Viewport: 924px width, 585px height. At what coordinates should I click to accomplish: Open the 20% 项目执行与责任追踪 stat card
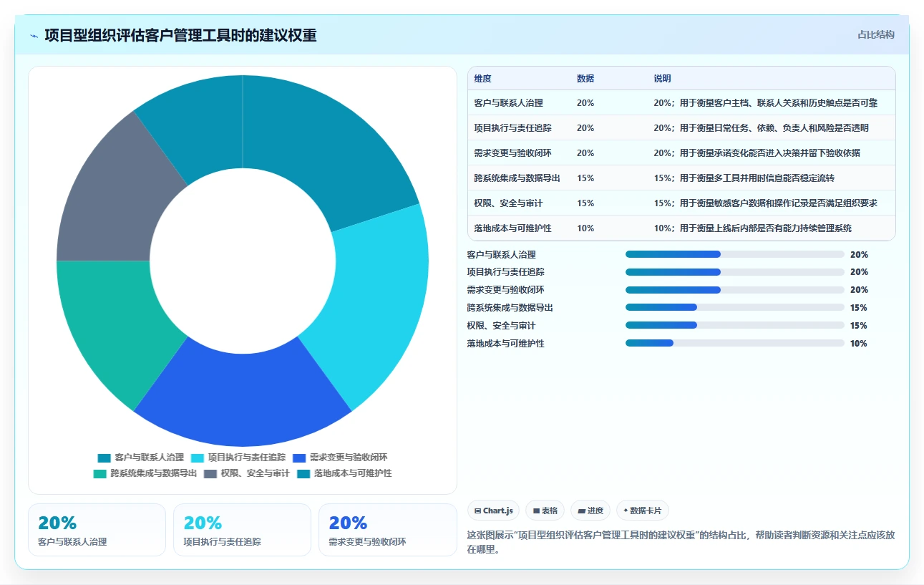pos(242,530)
